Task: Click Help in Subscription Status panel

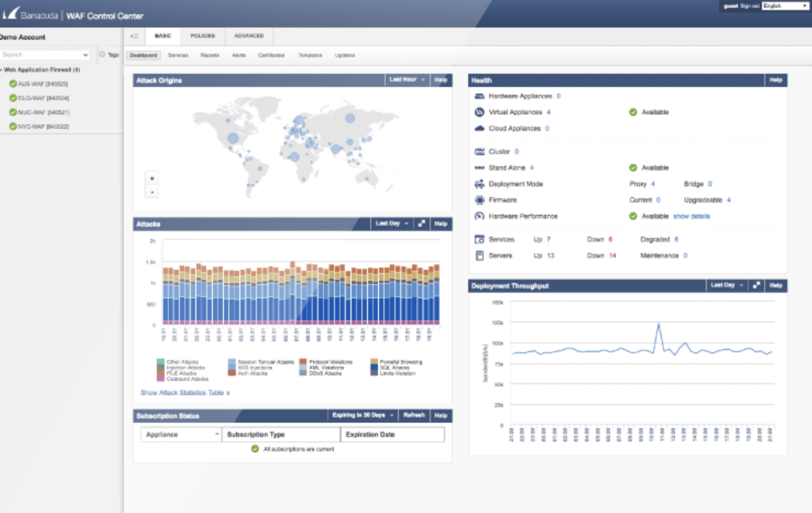Action: pos(441,415)
